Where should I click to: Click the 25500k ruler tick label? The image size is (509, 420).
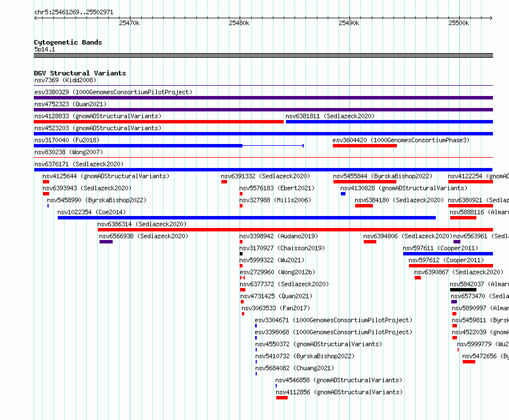click(459, 23)
